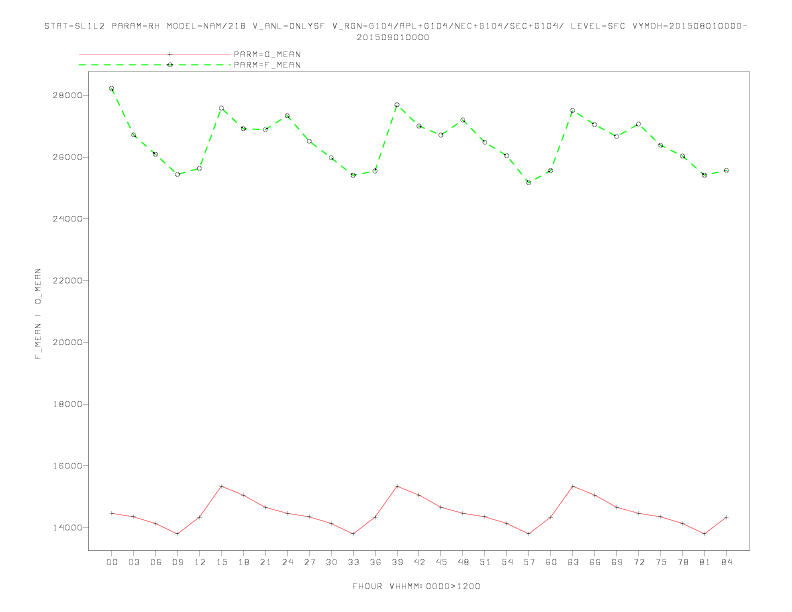Click the 18000 y-axis tick label
This screenshot has width=792, height=612.
coord(68,404)
